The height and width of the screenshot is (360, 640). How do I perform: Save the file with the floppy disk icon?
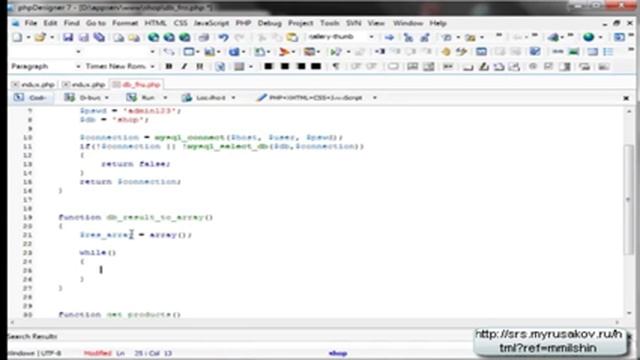[x=68, y=37]
